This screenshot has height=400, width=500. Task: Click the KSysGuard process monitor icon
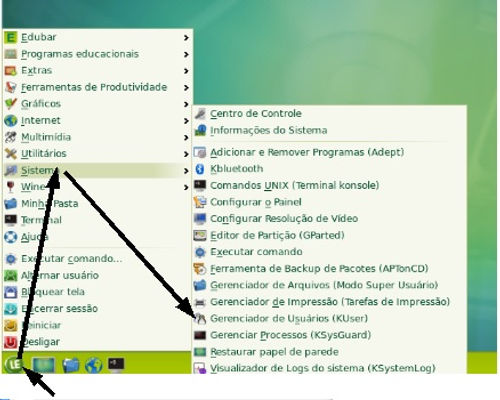[200, 335]
